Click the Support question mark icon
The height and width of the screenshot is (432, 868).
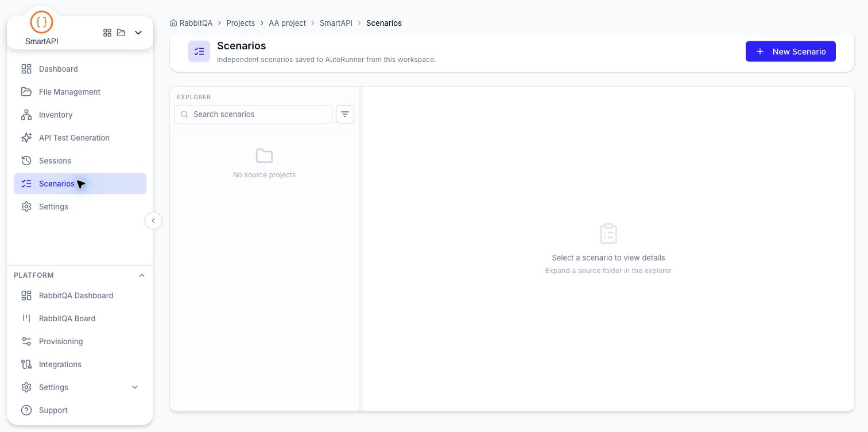point(26,410)
